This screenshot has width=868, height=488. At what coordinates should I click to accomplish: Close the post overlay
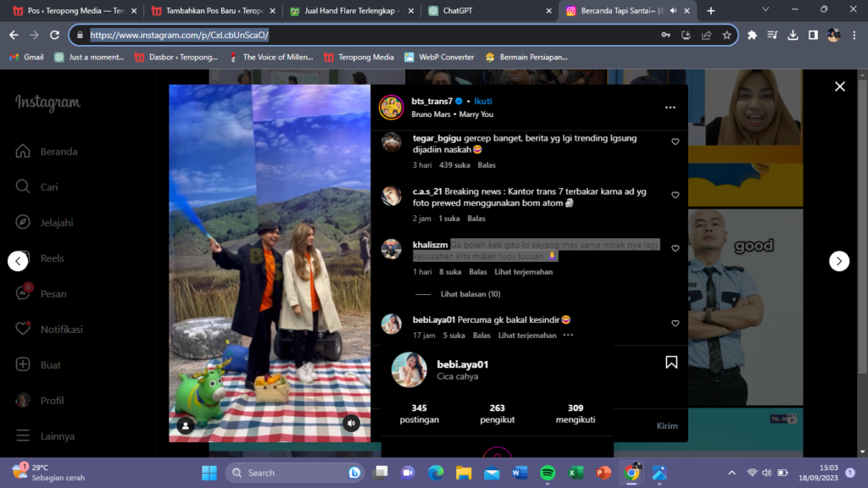[x=840, y=86]
